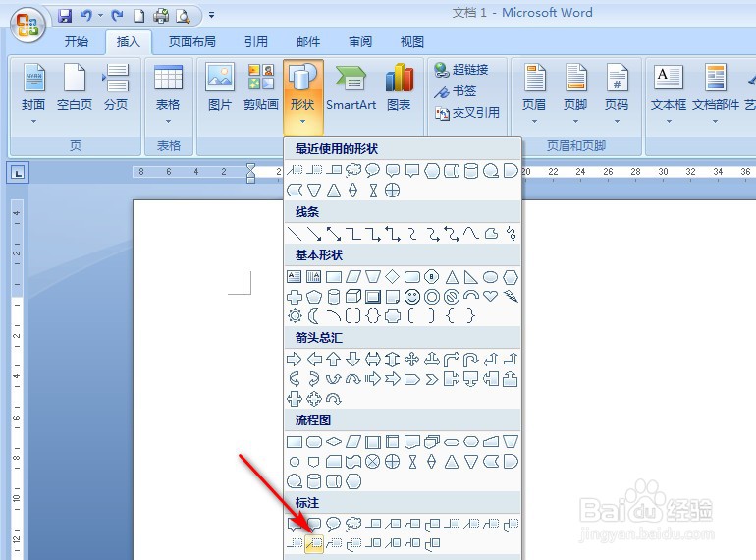Select the chevron arrow shape

432,379
